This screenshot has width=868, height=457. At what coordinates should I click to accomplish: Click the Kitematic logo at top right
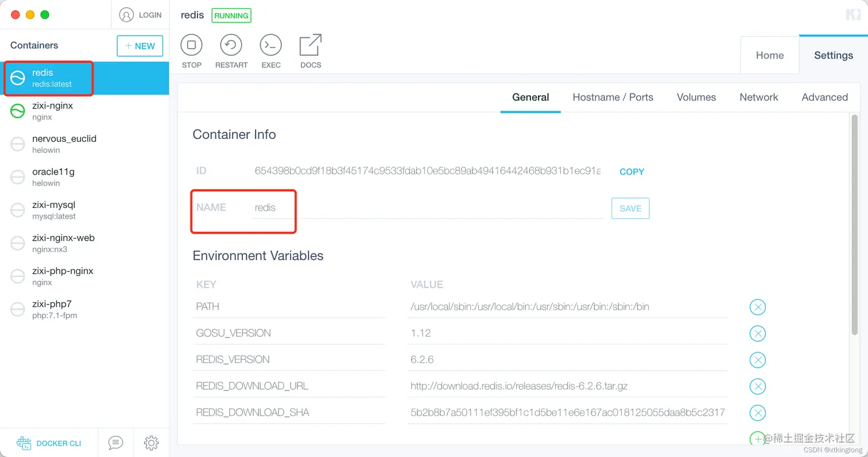(x=853, y=15)
